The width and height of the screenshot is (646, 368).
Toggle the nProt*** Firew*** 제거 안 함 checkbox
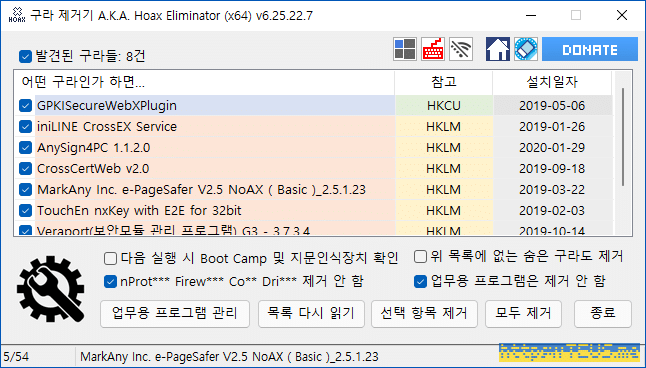tap(110, 282)
